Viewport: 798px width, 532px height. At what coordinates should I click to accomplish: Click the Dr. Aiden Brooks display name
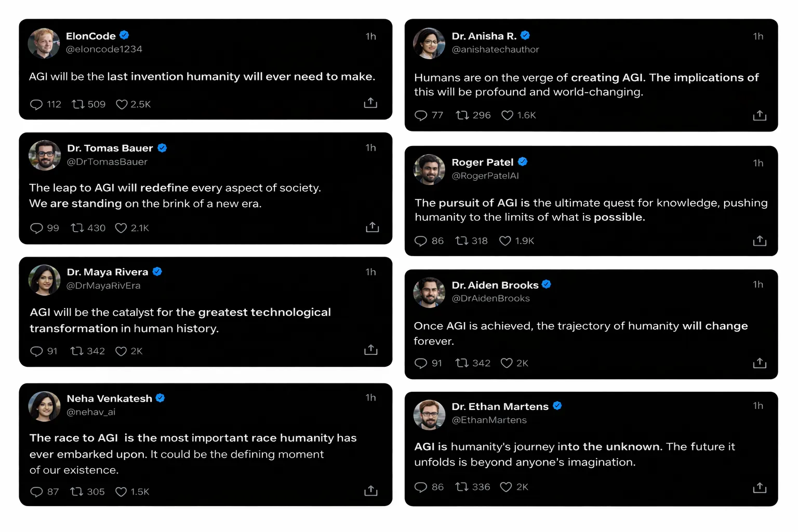495,285
